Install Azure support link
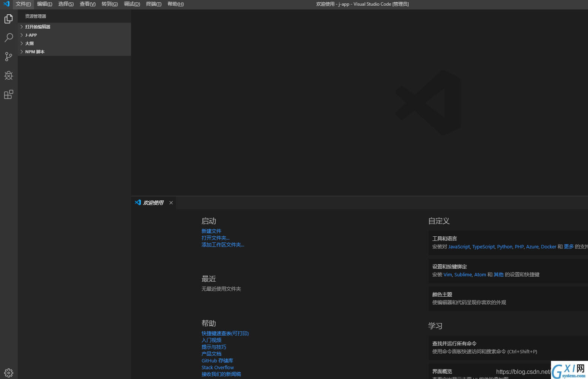This screenshot has width=588, height=379. [x=532, y=247]
